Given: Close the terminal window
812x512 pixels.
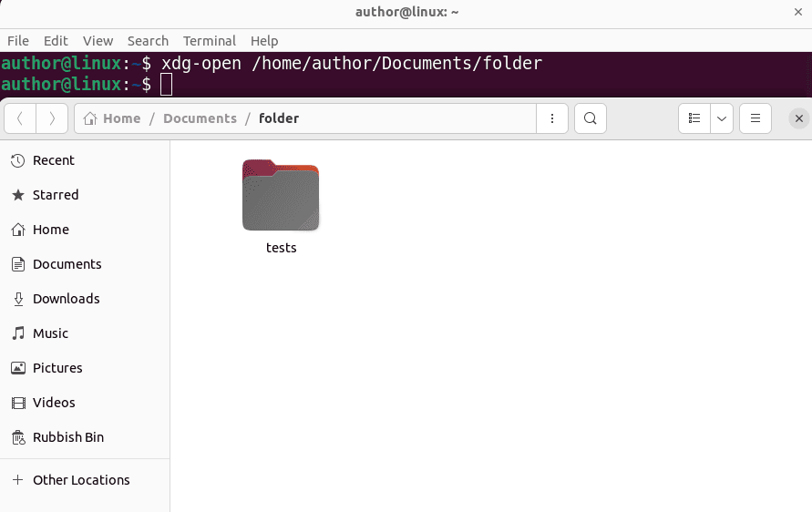Looking at the screenshot, I should 798,12.
